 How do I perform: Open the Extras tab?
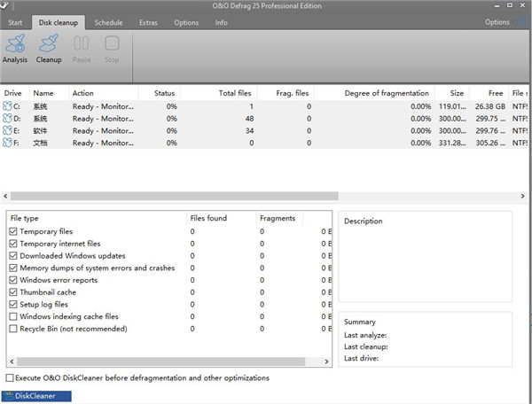148,22
